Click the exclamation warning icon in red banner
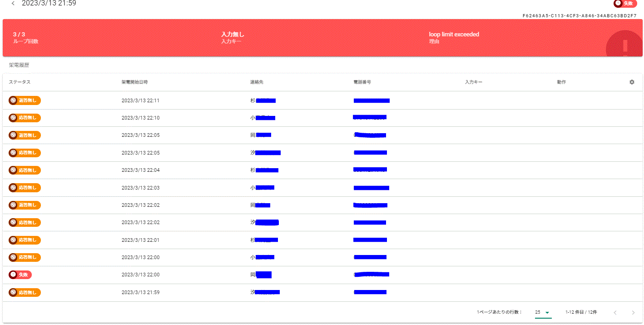 coord(625,45)
